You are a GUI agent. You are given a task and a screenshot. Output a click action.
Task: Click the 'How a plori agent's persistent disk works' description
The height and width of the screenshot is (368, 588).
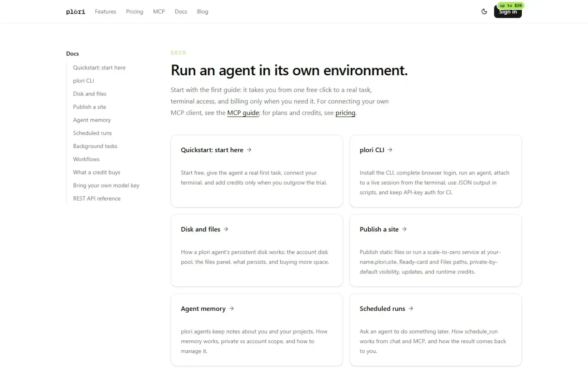[255, 257]
